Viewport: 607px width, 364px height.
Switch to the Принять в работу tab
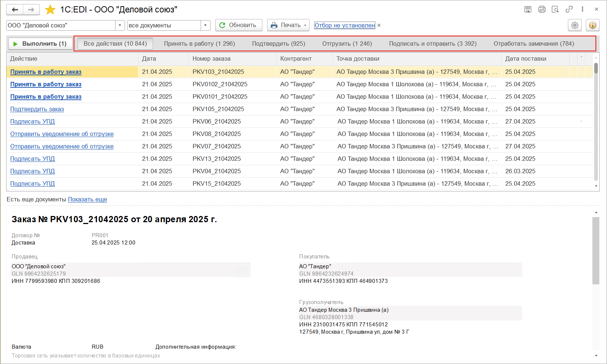click(x=199, y=44)
